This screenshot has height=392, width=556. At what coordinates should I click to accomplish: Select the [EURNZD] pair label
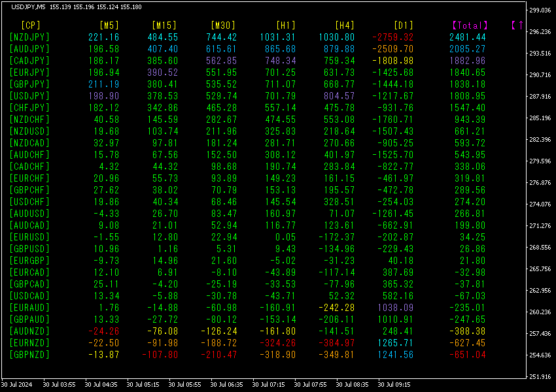pyautogui.click(x=29, y=343)
